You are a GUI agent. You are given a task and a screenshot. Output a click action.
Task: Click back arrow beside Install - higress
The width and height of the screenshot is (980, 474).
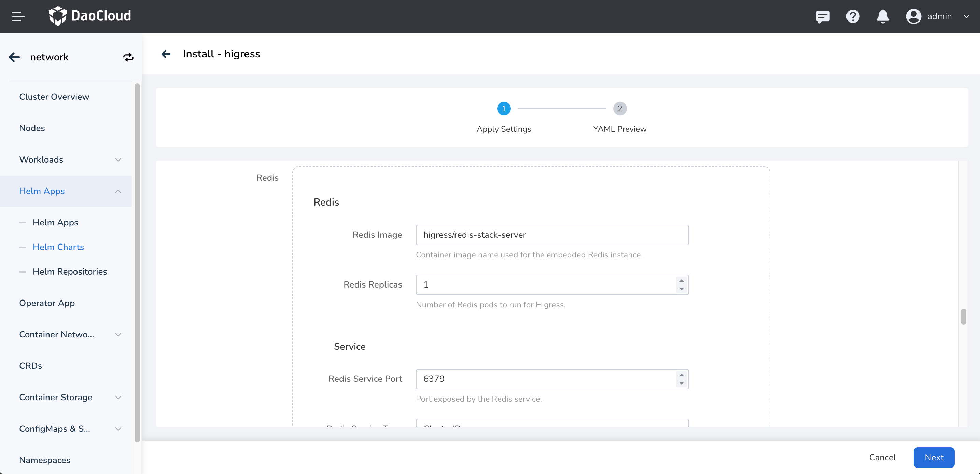(x=166, y=54)
